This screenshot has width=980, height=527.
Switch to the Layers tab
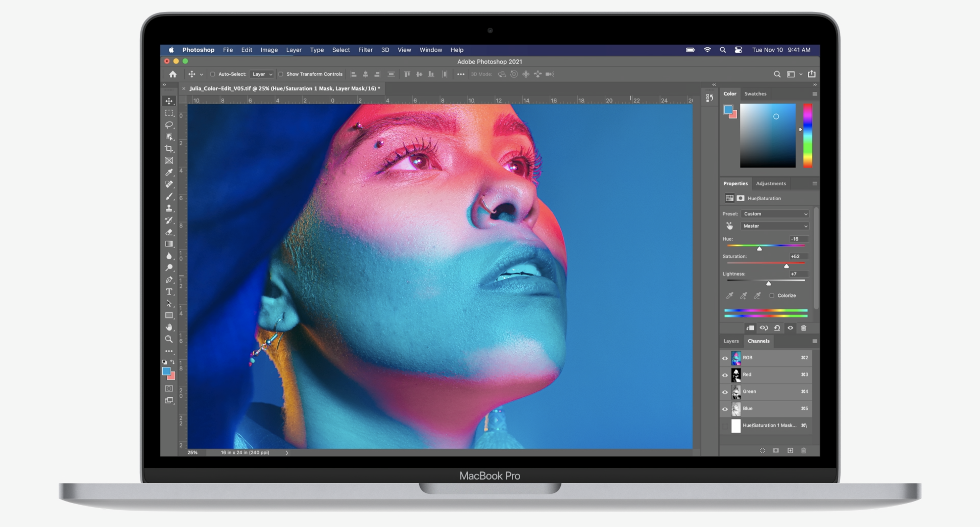point(731,341)
